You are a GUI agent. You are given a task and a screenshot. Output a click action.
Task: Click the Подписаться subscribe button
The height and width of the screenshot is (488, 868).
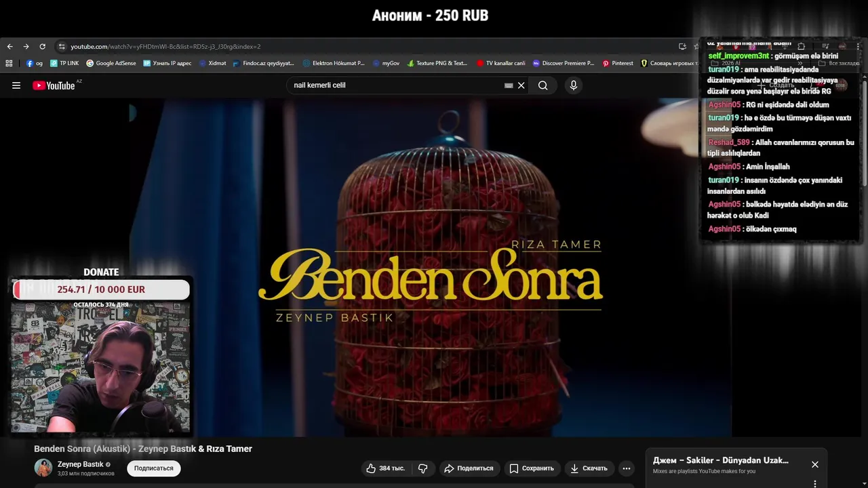click(154, 468)
